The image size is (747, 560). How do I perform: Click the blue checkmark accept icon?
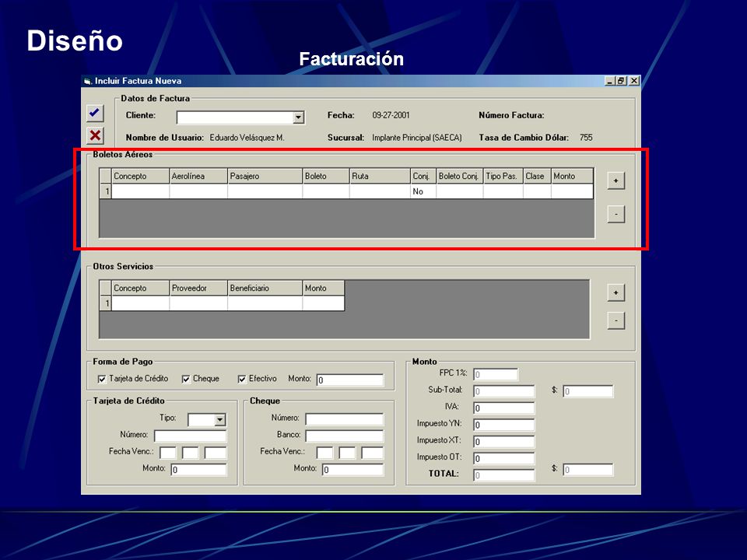point(95,114)
